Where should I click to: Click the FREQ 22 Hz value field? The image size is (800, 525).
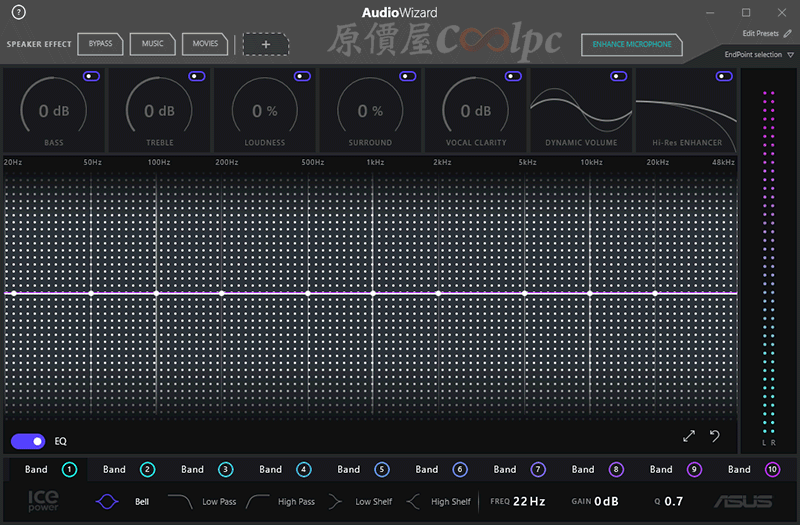click(529, 501)
